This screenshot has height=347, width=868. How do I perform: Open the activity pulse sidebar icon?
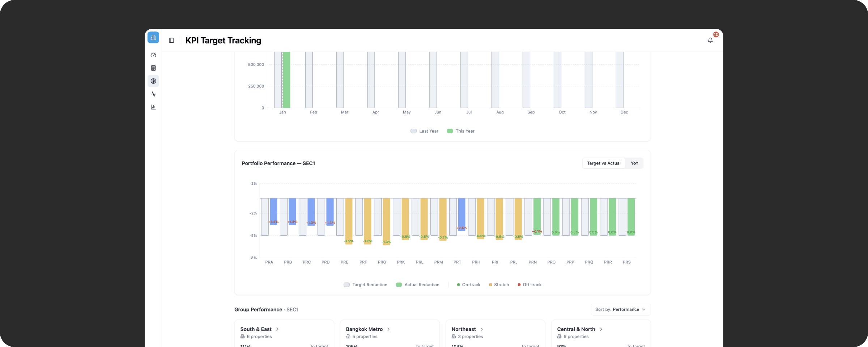pos(153,94)
